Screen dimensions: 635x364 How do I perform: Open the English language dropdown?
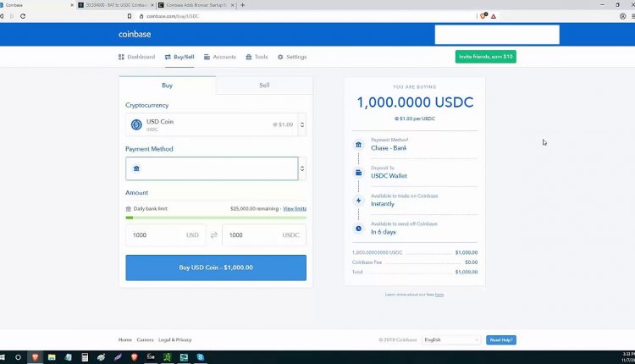(451, 340)
